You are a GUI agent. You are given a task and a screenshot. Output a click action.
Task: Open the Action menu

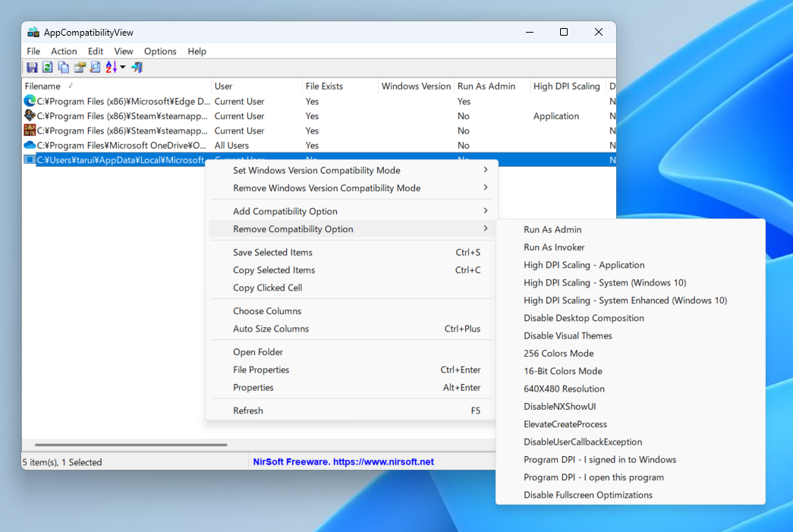64,51
